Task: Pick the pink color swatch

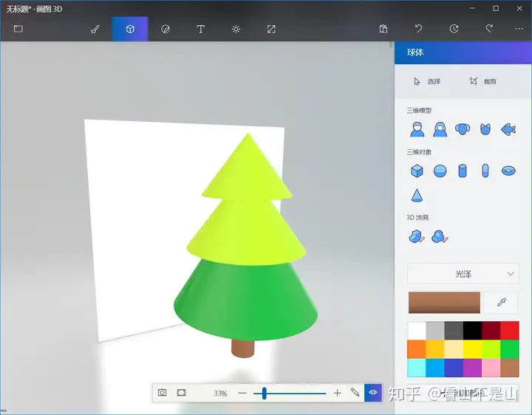Action: click(491, 368)
